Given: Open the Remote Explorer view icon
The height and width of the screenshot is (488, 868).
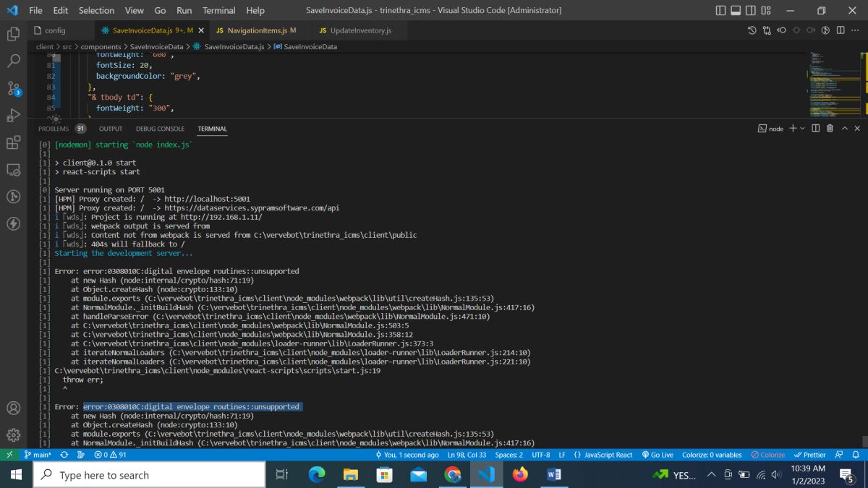Looking at the screenshot, I should [x=13, y=170].
